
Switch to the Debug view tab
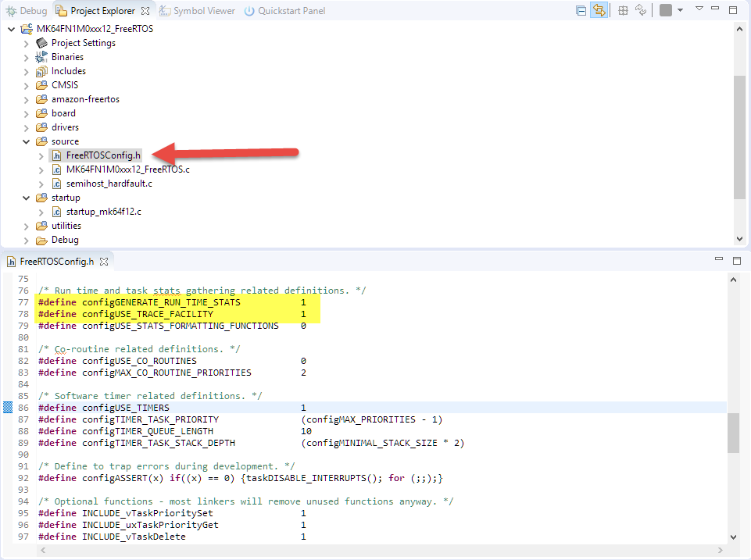[x=27, y=11]
